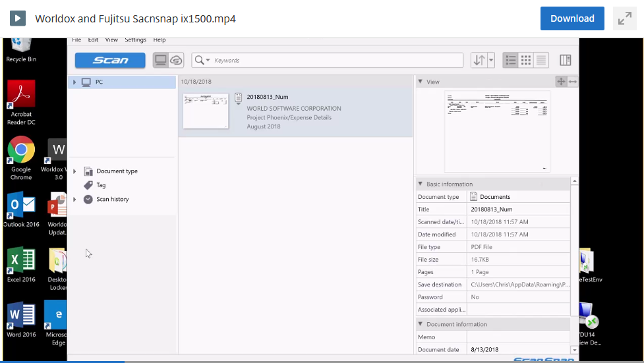Open Google Chrome desktop icon
The image size is (644, 363).
click(x=21, y=158)
